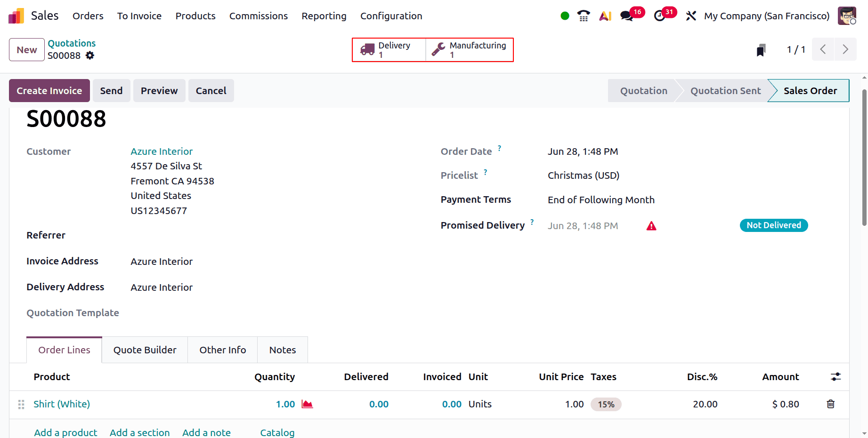Open the Shirt (White) product link
The width and height of the screenshot is (868, 438).
click(x=62, y=404)
